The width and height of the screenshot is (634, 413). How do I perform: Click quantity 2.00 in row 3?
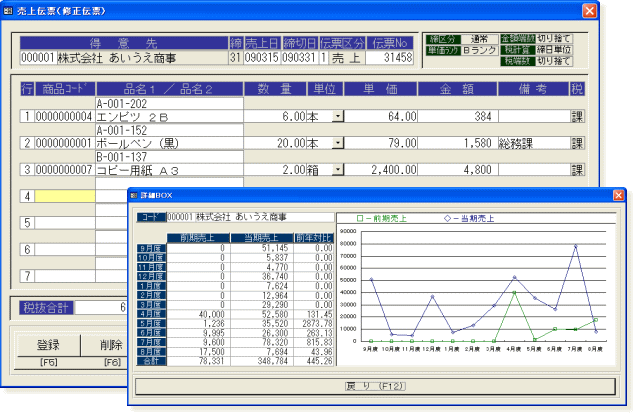click(x=275, y=169)
